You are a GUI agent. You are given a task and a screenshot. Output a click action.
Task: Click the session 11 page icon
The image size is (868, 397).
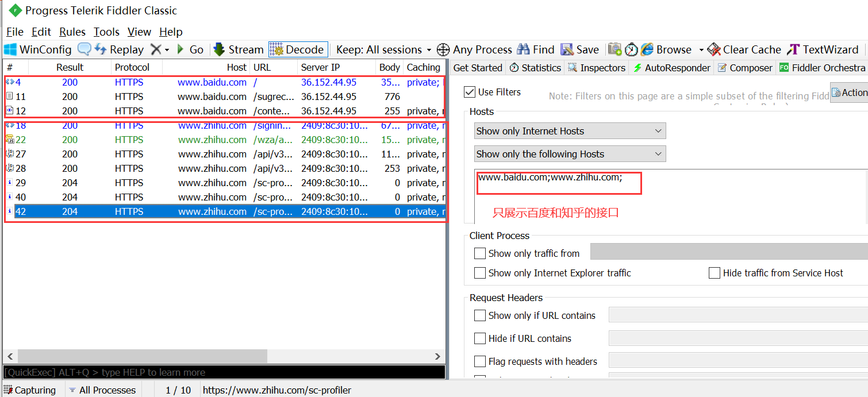[10, 97]
